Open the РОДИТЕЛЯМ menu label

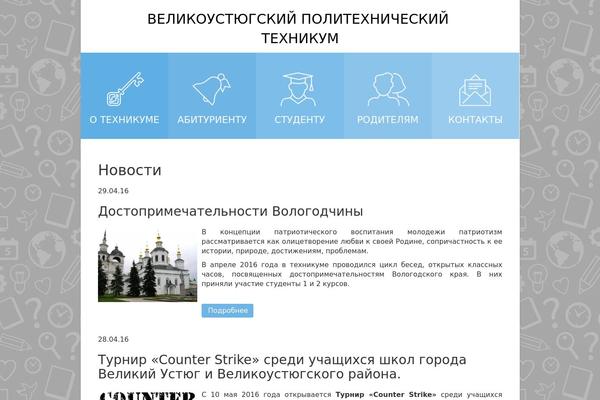[x=388, y=120]
